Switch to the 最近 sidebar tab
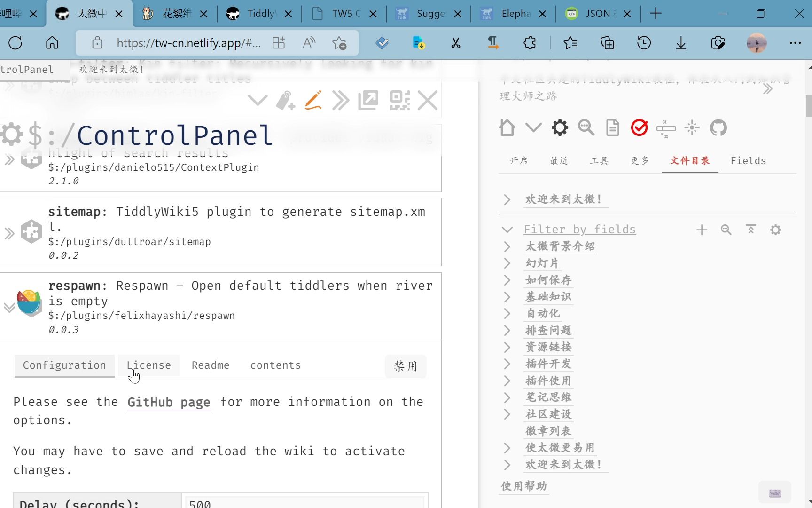Image resolution: width=812 pixels, height=508 pixels. (559, 161)
